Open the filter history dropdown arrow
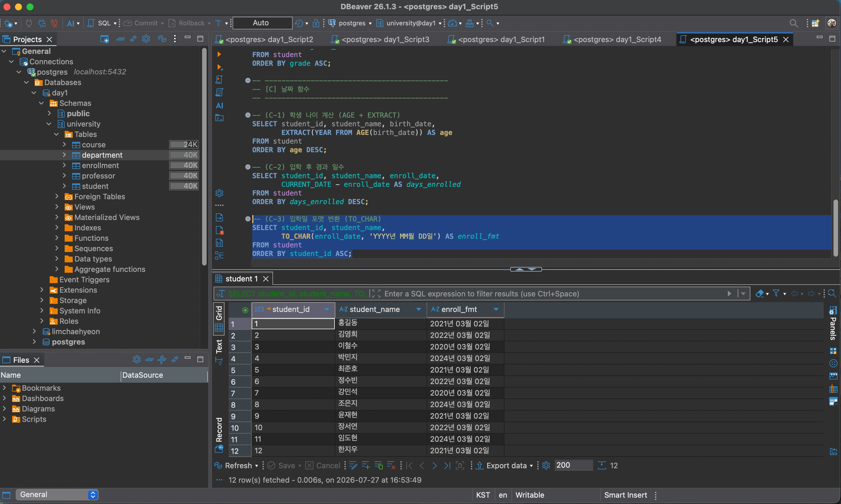 pos(743,294)
